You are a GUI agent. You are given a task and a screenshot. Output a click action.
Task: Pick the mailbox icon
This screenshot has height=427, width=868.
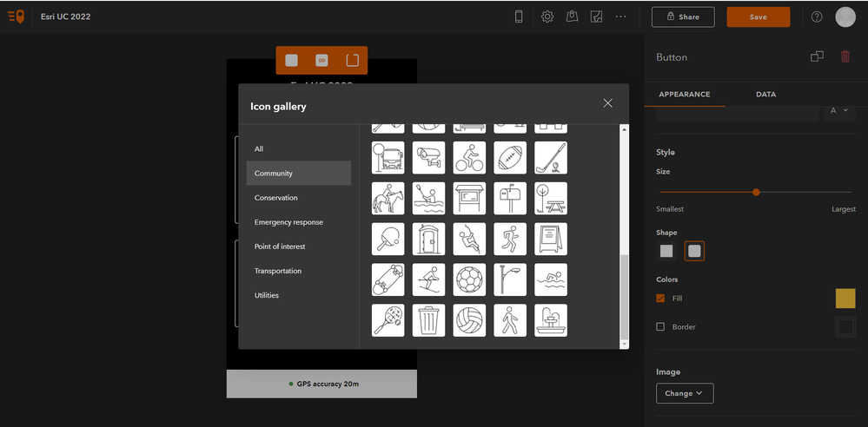pos(510,198)
